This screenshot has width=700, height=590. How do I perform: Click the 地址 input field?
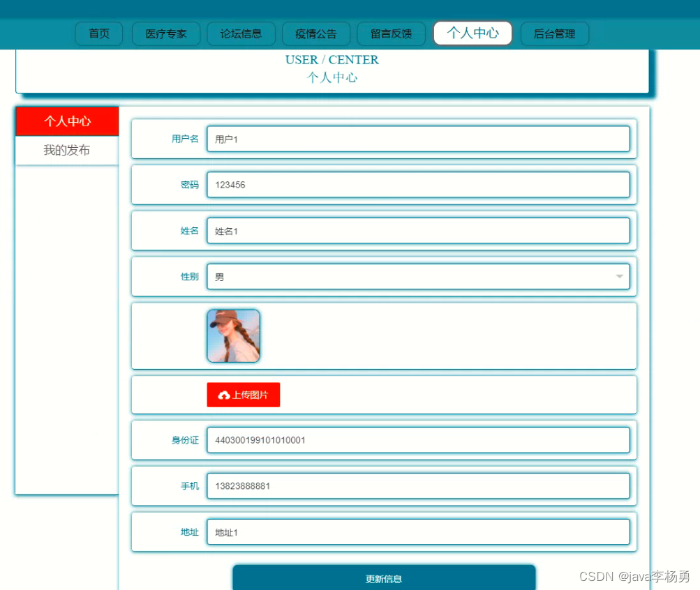tap(418, 532)
